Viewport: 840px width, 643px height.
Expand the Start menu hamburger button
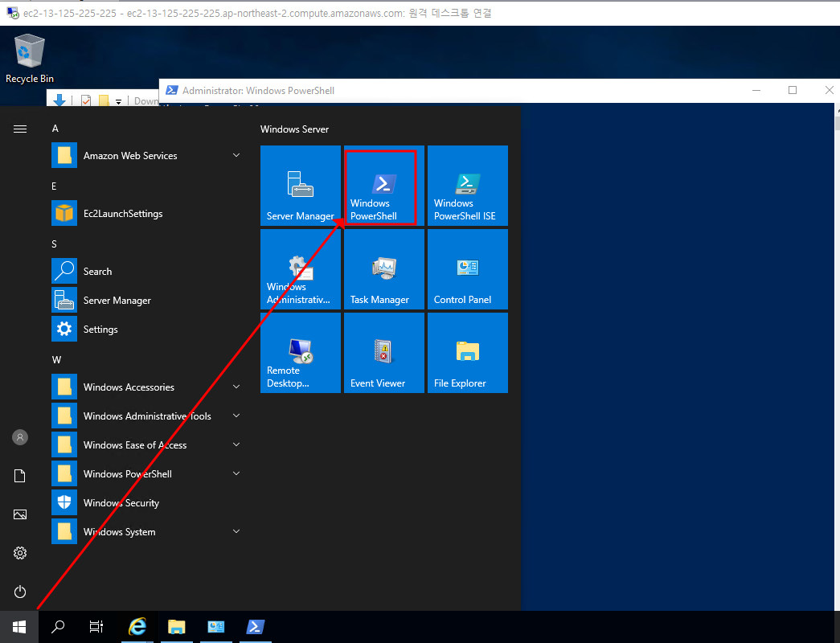[20, 129]
